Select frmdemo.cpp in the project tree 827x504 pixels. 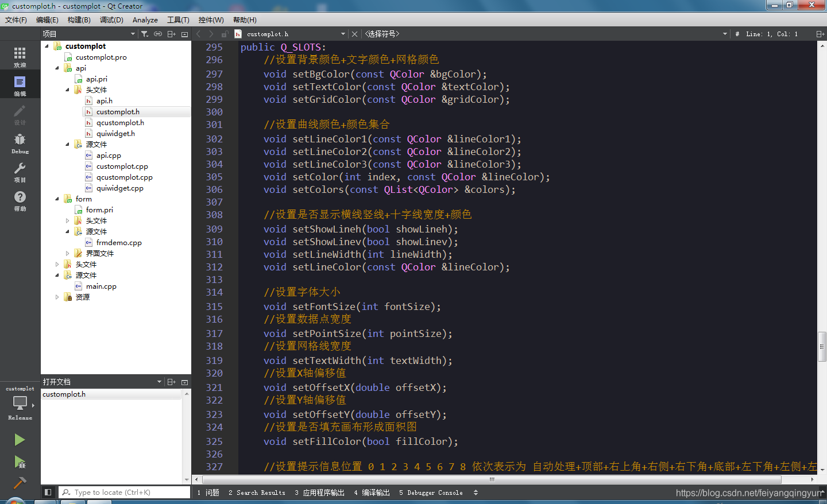click(x=119, y=242)
